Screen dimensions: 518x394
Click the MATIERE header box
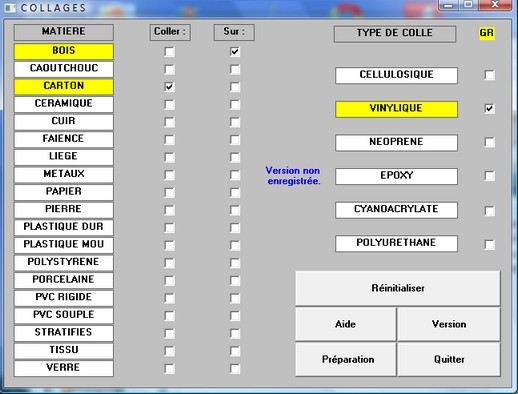(x=64, y=32)
